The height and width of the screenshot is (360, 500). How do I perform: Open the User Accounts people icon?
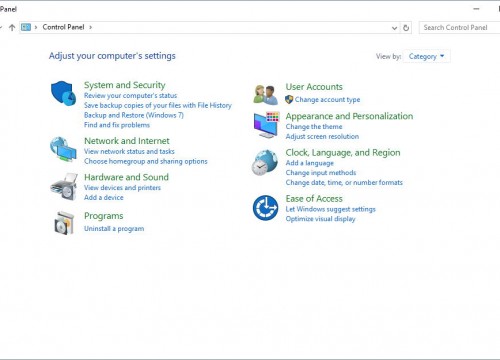pos(265,95)
